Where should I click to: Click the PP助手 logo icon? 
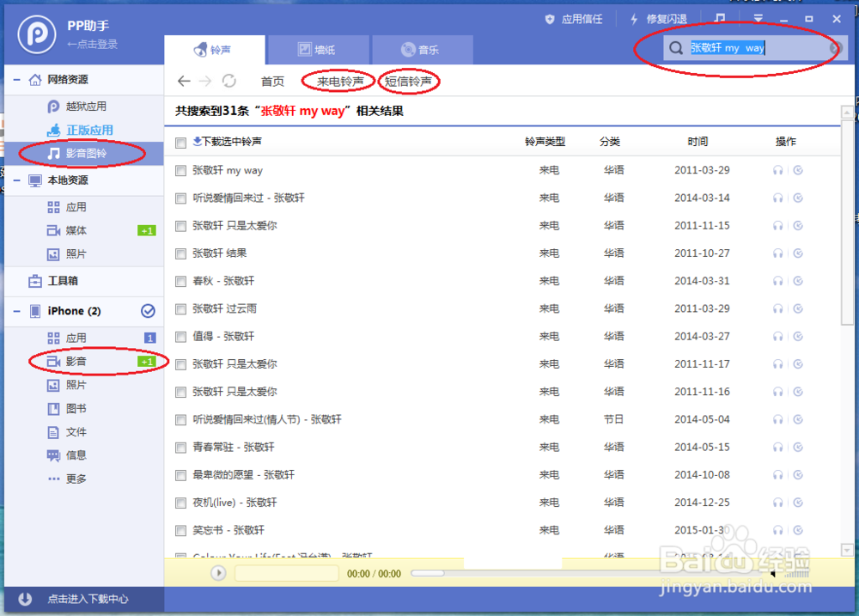(37, 34)
